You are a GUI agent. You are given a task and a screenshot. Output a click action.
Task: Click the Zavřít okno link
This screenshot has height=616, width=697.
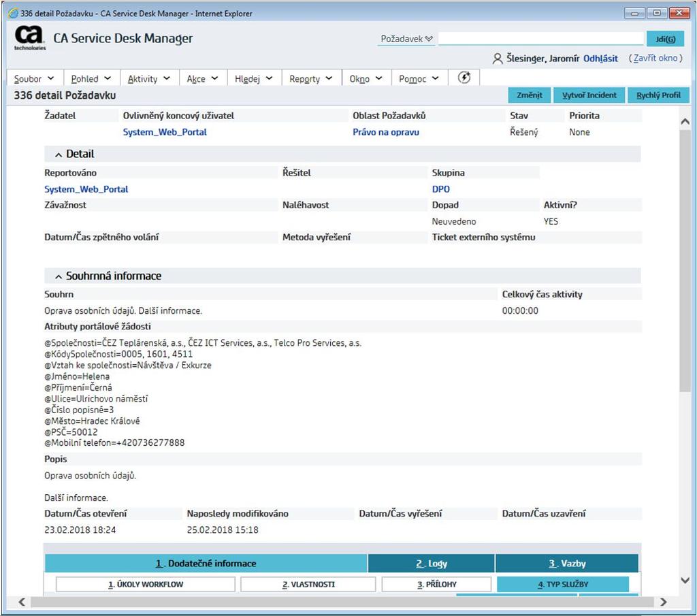(655, 58)
